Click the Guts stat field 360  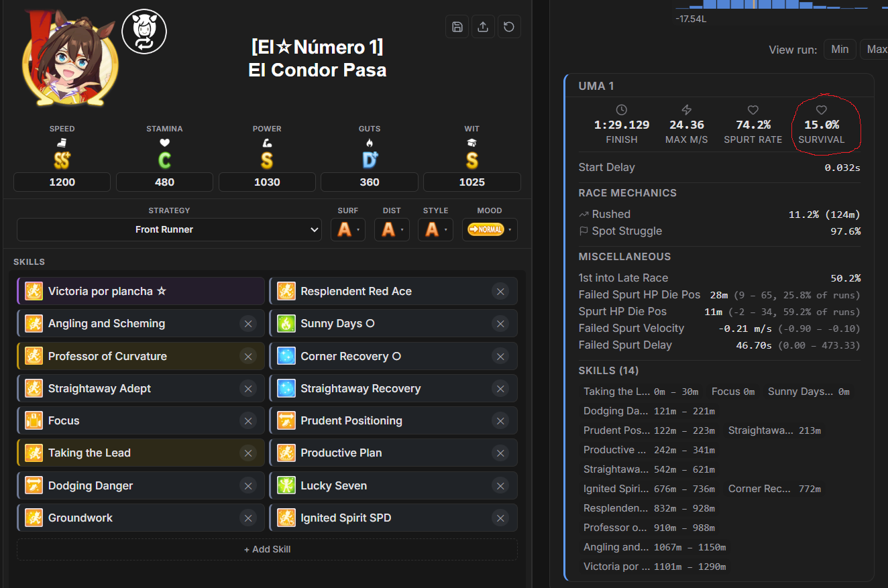pyautogui.click(x=370, y=182)
